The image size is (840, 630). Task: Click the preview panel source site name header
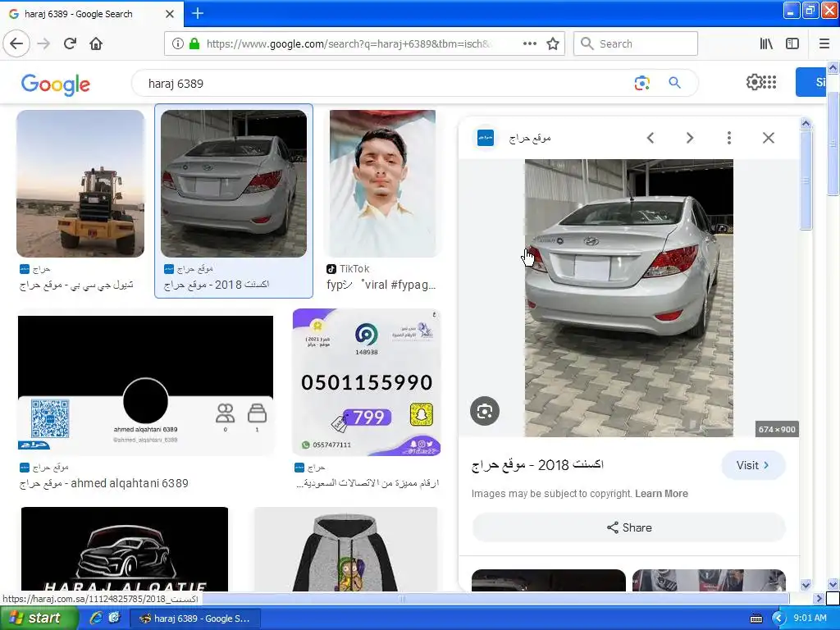pyautogui.click(x=530, y=138)
